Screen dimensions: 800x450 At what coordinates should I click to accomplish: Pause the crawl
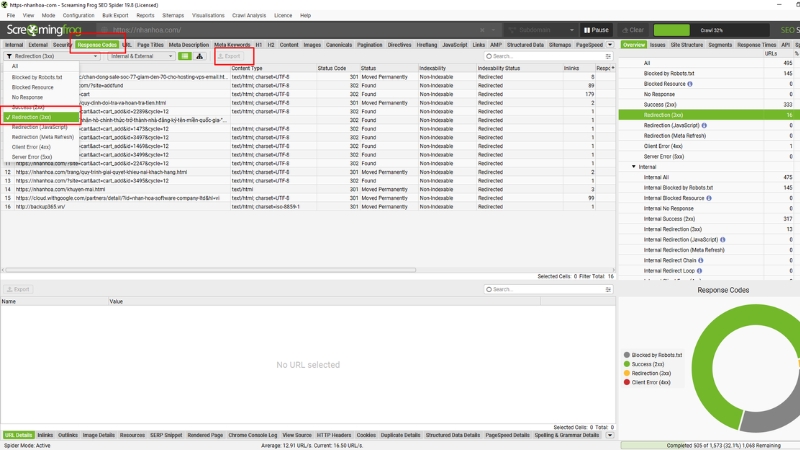[596, 30]
